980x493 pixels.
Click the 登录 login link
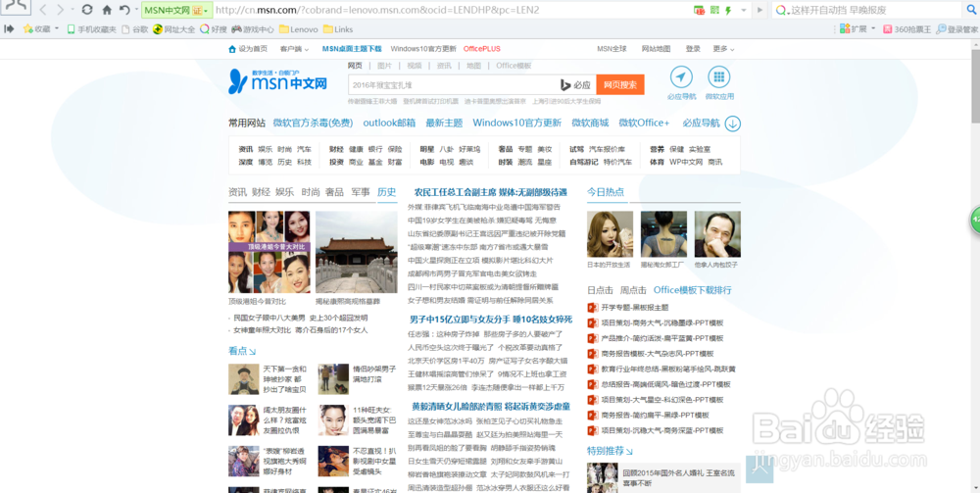693,49
